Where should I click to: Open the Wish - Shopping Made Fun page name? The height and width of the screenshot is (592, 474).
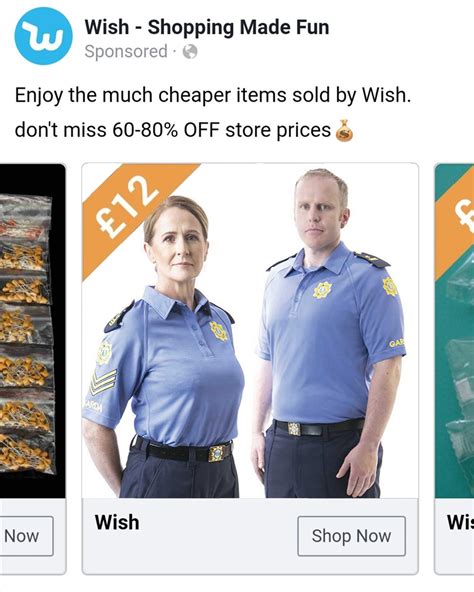pyautogui.click(x=207, y=28)
